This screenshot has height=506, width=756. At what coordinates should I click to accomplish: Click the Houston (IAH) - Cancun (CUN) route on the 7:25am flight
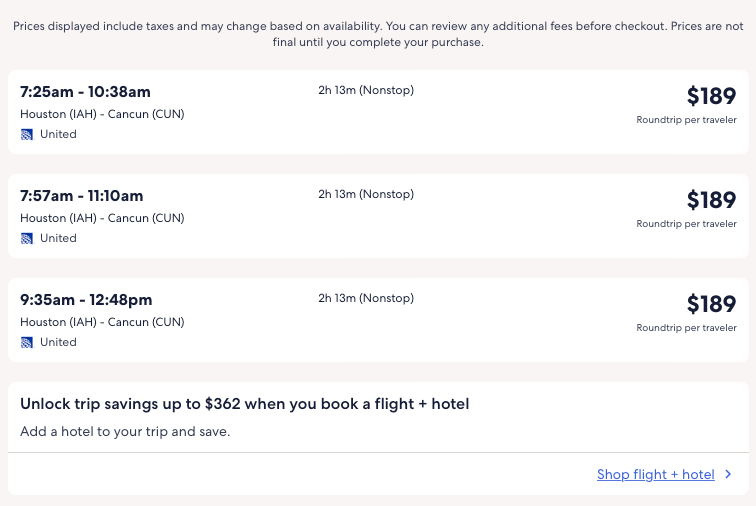[x=102, y=114]
